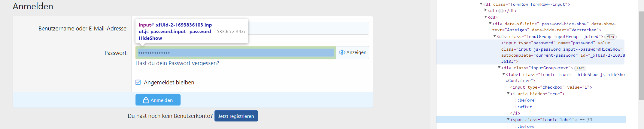Click the Anmelden submit button
Viewport: 644px width, 129px height.
(x=158, y=100)
